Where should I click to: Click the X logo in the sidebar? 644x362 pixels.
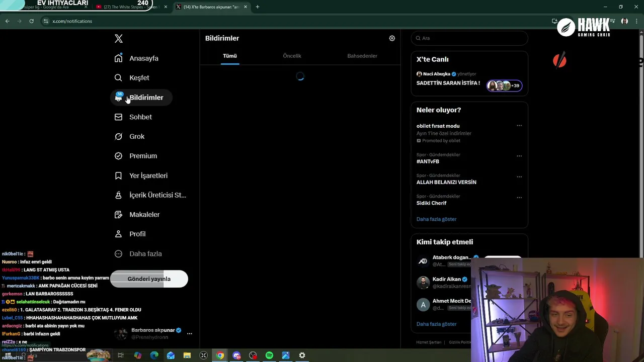(x=119, y=39)
